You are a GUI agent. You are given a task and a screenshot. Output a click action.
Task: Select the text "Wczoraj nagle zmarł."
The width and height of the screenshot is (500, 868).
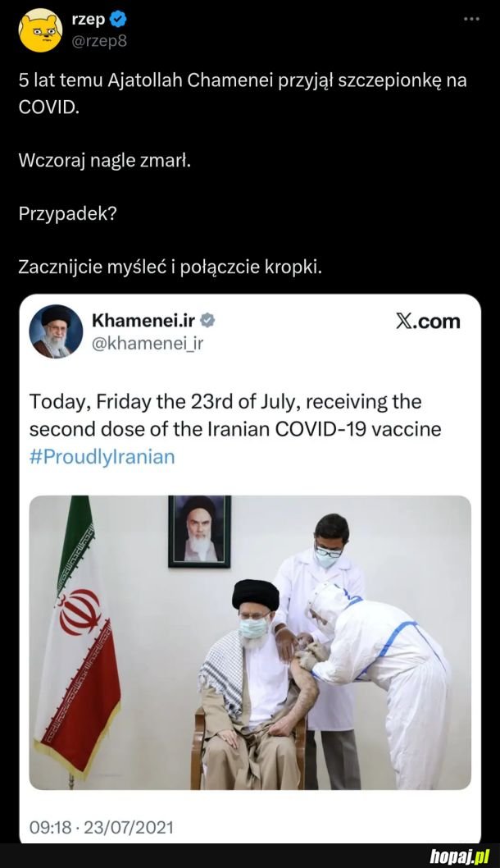(105, 161)
